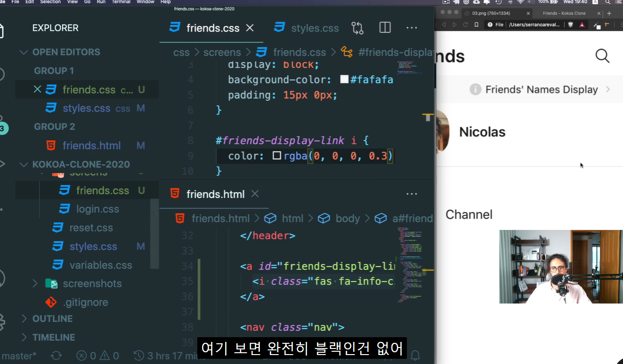Open the Run menu
The height and width of the screenshot is (364, 623).
click(101, 2)
